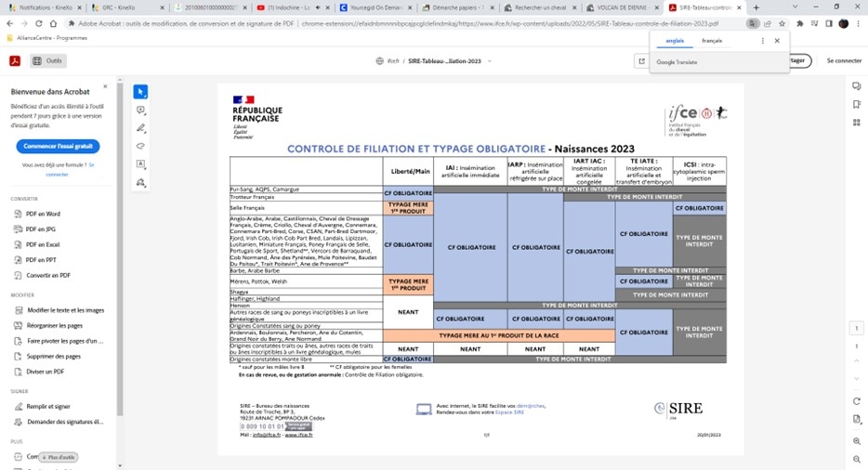Select the arrow selection tool
Viewport: 868px width, 470px height.
tap(140, 91)
